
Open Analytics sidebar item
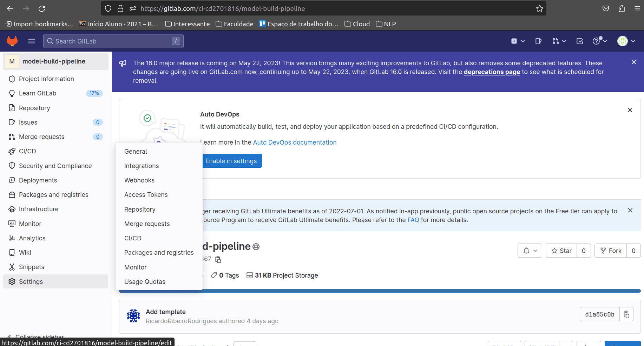click(56, 238)
